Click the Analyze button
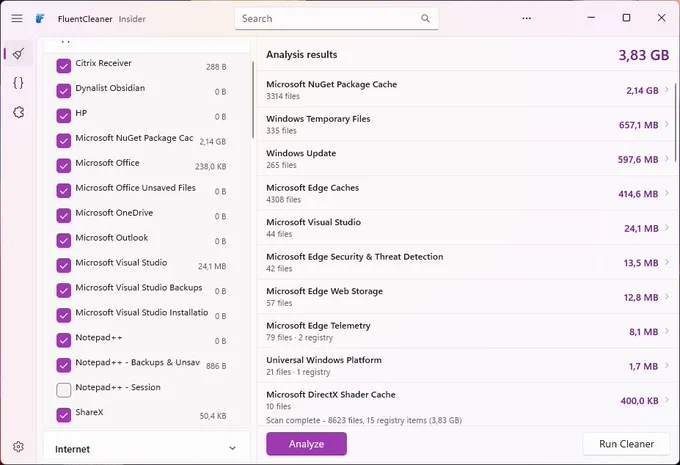680x465 pixels. [x=307, y=444]
